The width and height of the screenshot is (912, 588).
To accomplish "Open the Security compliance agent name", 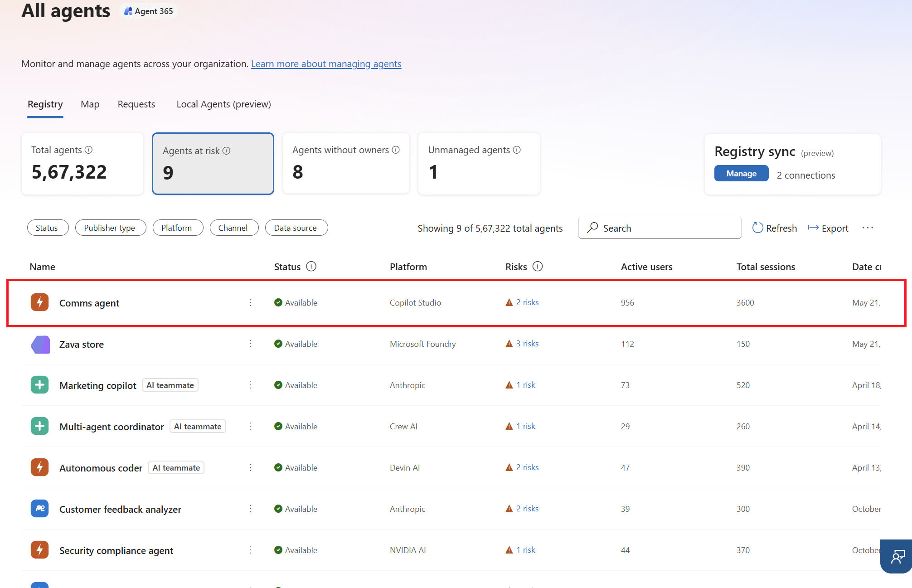I will pyautogui.click(x=116, y=550).
